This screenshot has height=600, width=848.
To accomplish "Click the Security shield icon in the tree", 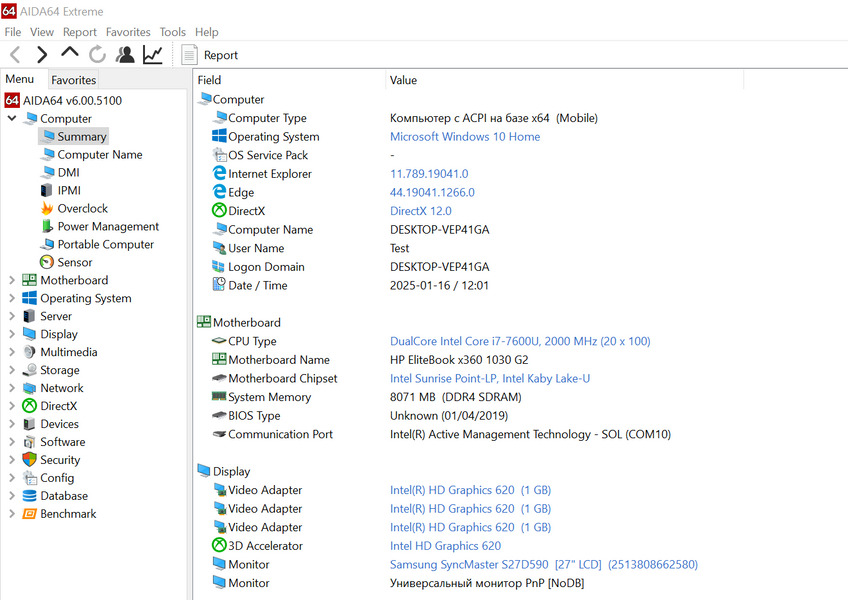I will tap(29, 459).
